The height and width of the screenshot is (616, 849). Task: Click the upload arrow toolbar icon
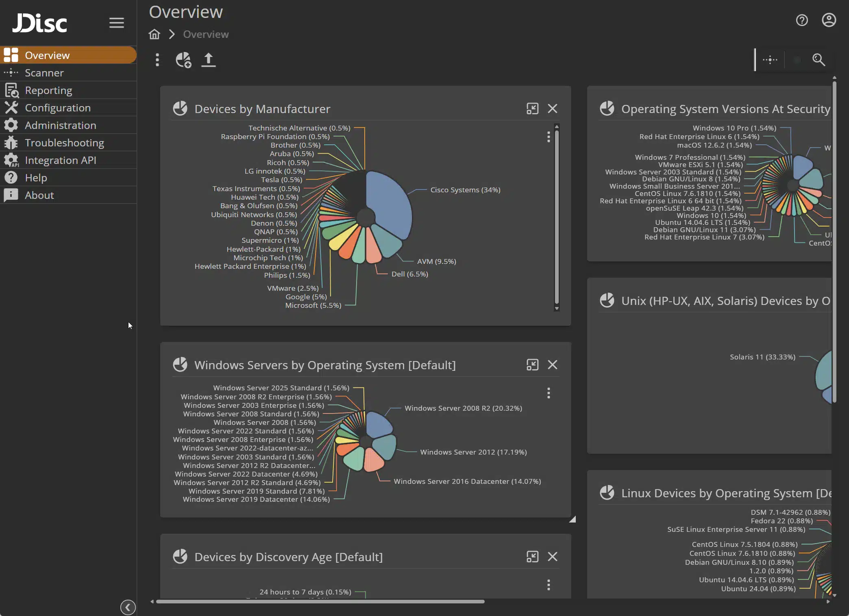209,60
